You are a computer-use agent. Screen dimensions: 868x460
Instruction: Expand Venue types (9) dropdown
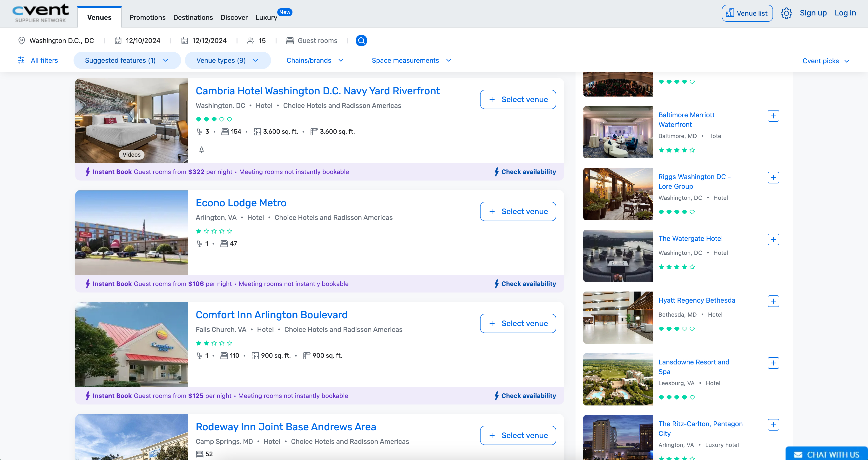coord(228,60)
